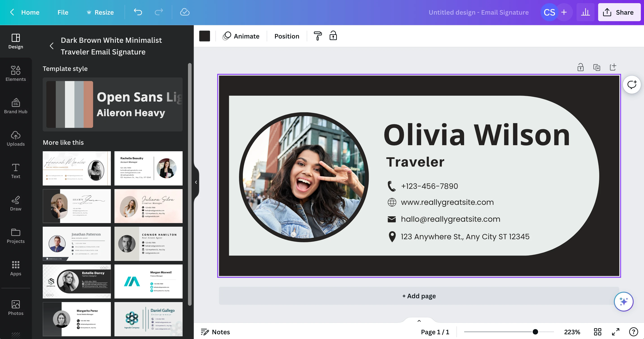Click the Position button in toolbar
This screenshot has width=644, height=339.
point(287,36)
